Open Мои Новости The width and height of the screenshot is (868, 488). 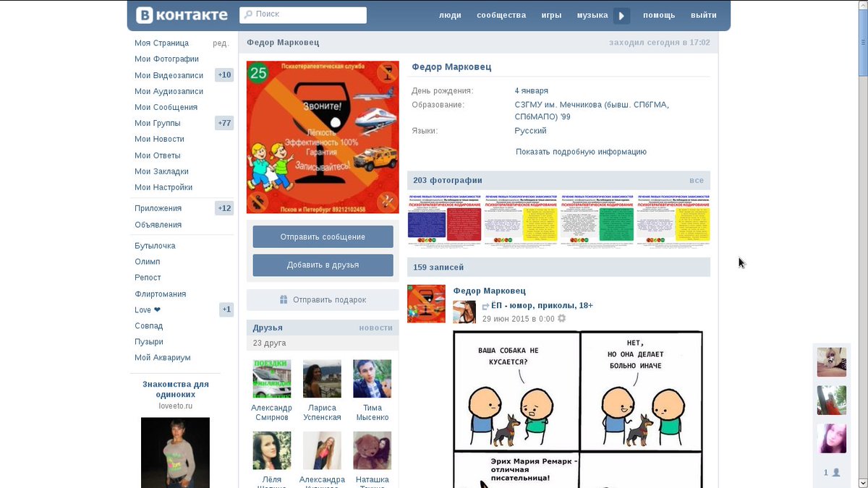point(159,139)
